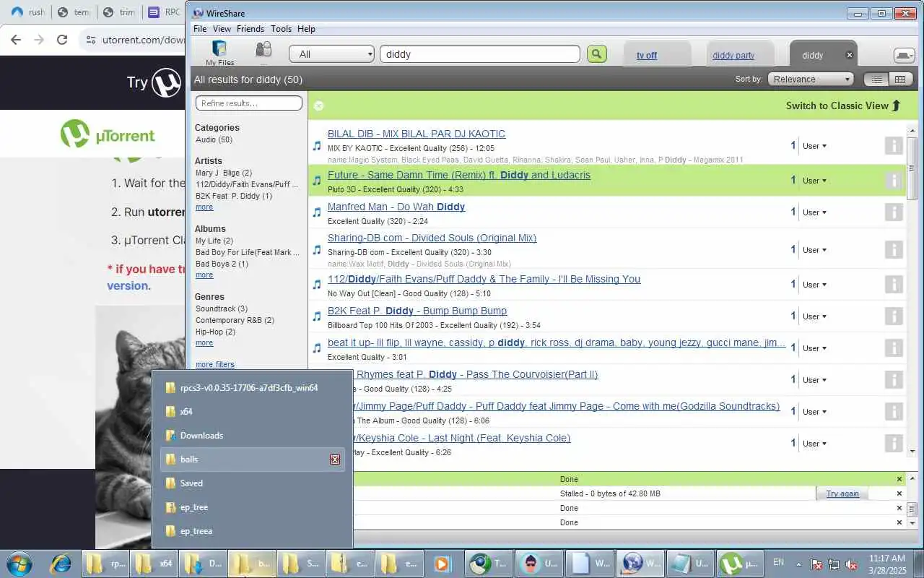Click the search box containing diddy

[x=480, y=54]
